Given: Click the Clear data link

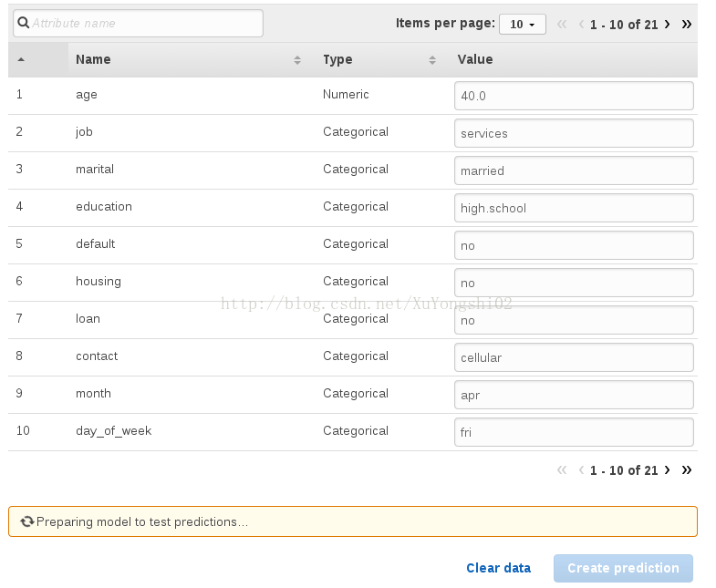Looking at the screenshot, I should click(x=498, y=568).
